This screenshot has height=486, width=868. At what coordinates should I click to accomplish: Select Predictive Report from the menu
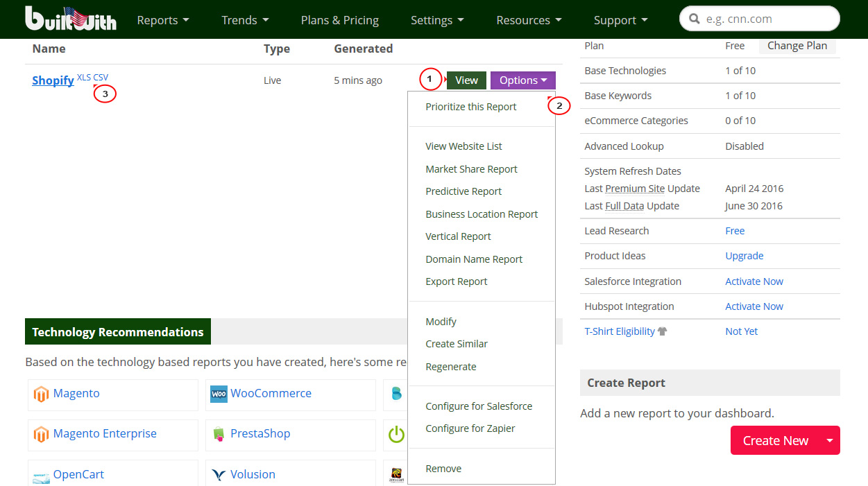(x=463, y=191)
